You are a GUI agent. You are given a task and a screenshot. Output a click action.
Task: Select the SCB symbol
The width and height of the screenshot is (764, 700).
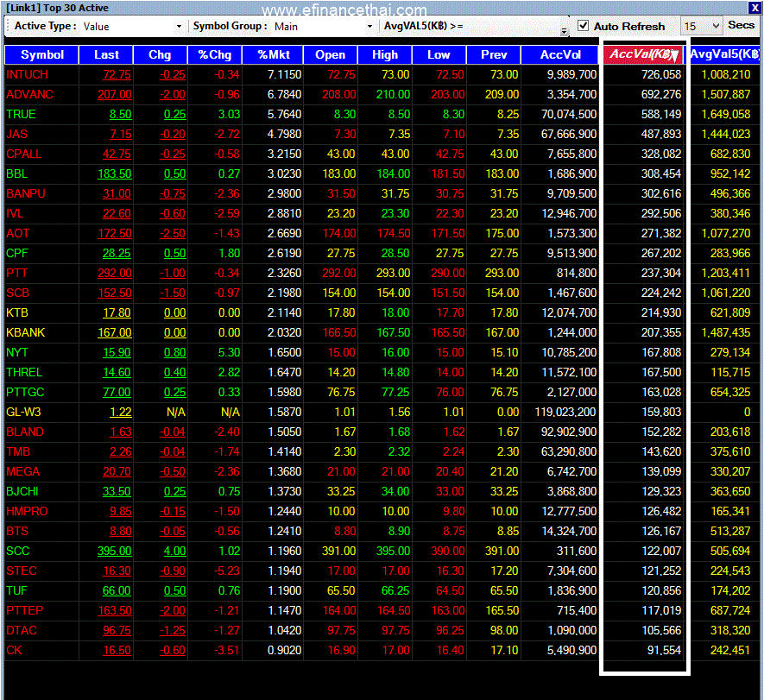(x=18, y=293)
